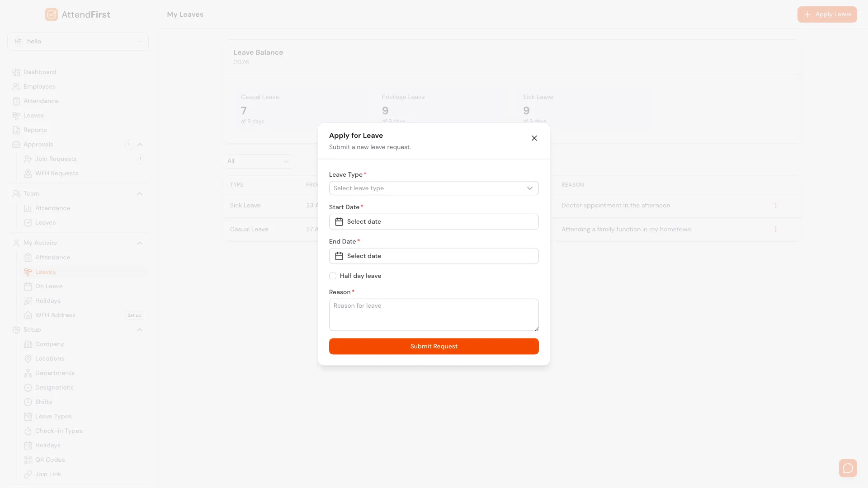The width and height of the screenshot is (868, 488).
Task: Click the REASON column header
Action: [x=572, y=185]
